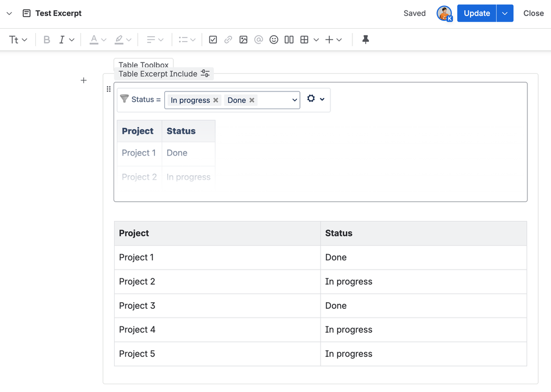
Task: Click the text alignment icon
Action: pos(151,40)
